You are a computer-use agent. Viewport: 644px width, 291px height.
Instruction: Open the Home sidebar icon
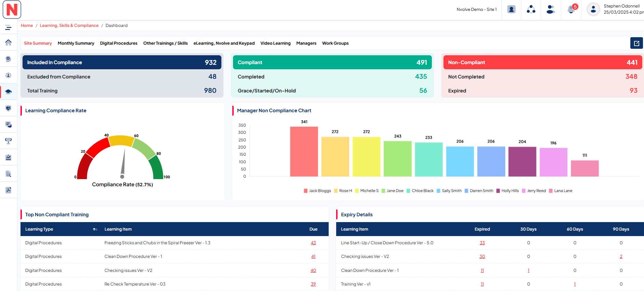(x=9, y=42)
